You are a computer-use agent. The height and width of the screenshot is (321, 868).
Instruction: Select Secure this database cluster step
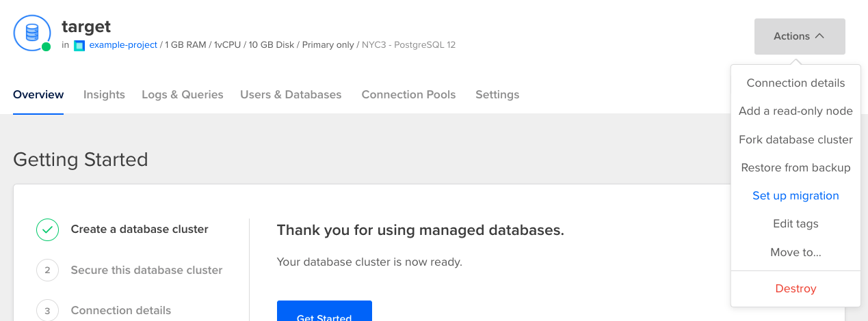click(x=147, y=270)
